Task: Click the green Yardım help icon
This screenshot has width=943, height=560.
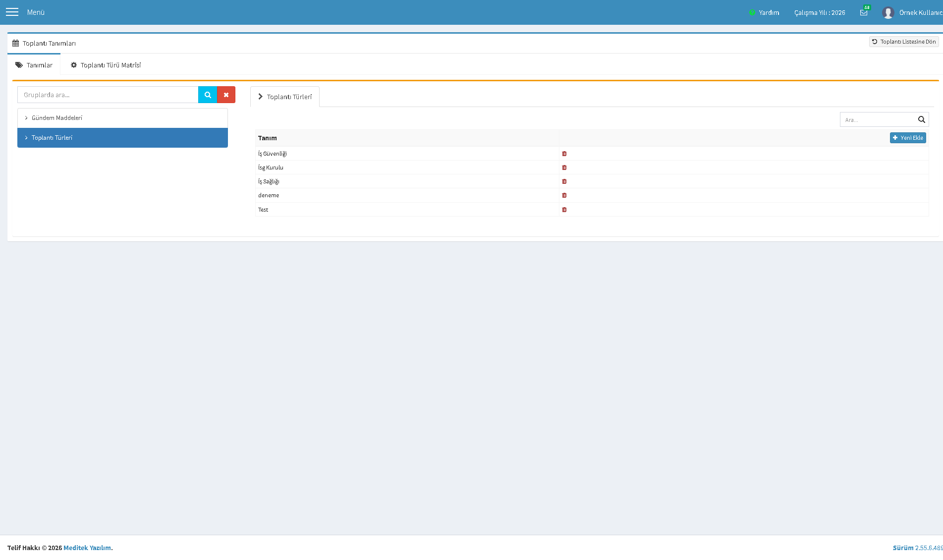Action: tap(752, 12)
